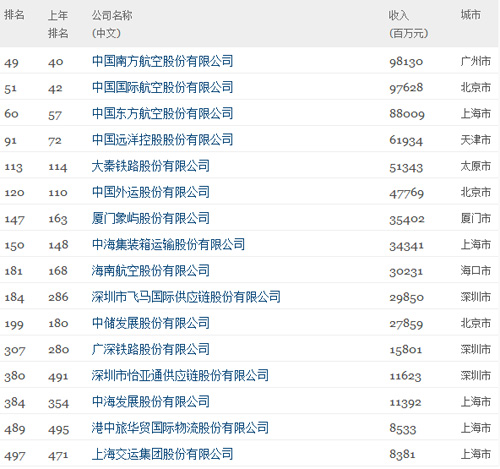Open 中国远洋控股股份有限公司 link

(162, 140)
